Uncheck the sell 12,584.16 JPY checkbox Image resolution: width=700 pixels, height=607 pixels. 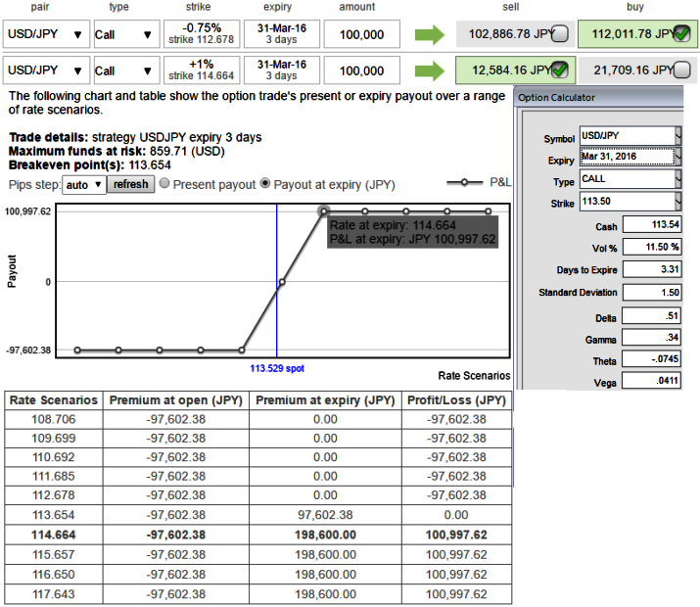[560, 70]
